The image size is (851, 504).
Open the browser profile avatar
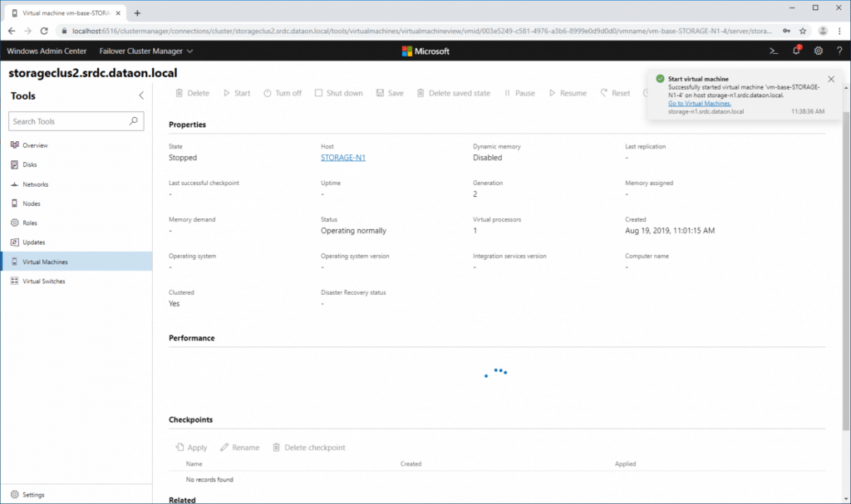coord(823,31)
